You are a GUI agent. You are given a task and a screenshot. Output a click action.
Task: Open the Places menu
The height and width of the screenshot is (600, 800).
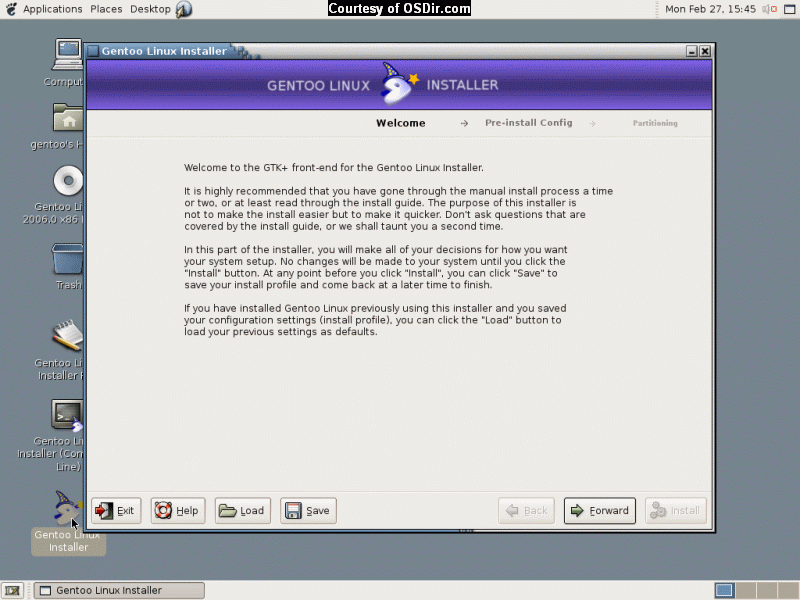tap(106, 9)
